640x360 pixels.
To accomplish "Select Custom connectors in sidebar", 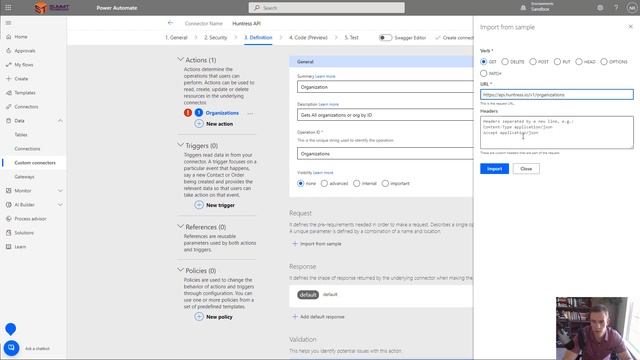I will 34,163.
